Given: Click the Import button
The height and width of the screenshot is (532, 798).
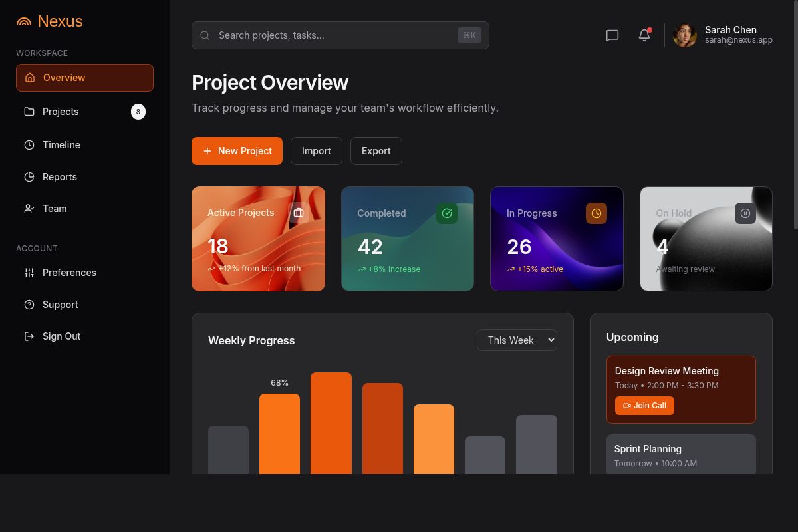Looking at the screenshot, I should (x=317, y=151).
